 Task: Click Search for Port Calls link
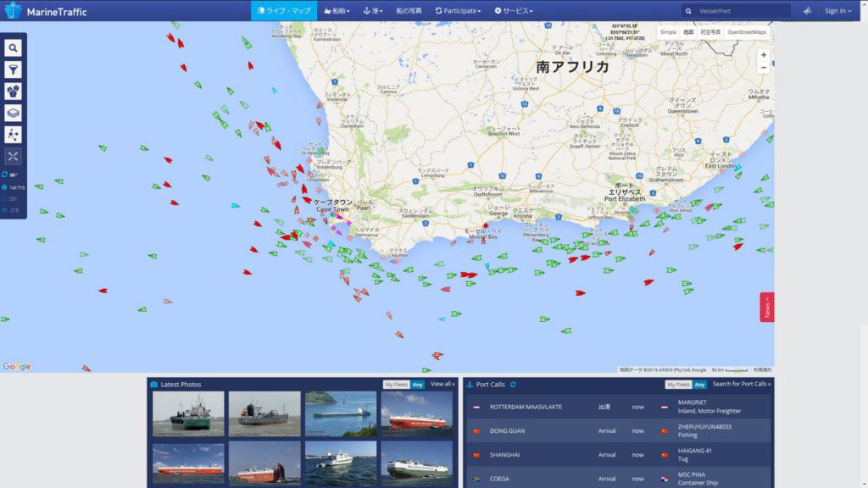tap(741, 384)
